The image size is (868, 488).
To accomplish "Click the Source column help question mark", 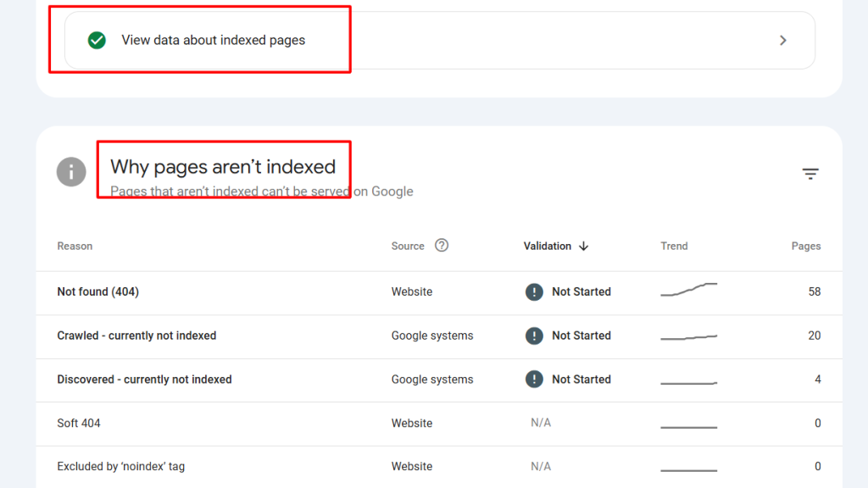I will [x=442, y=246].
